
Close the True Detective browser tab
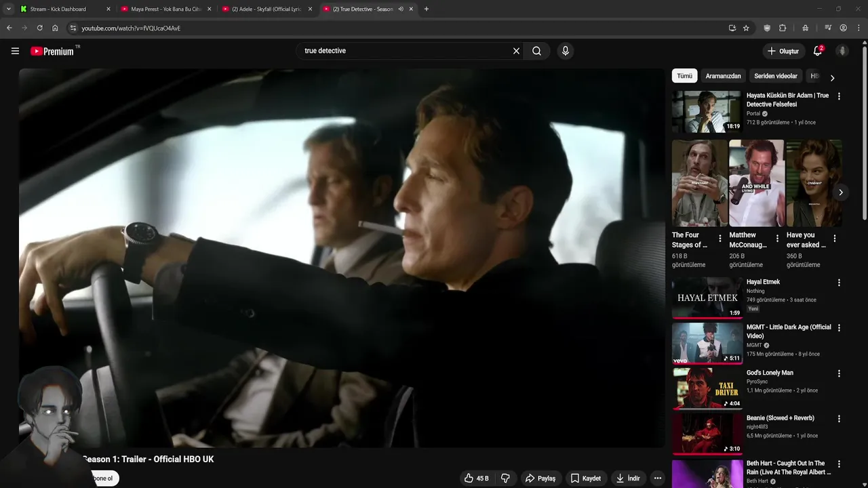411,9
